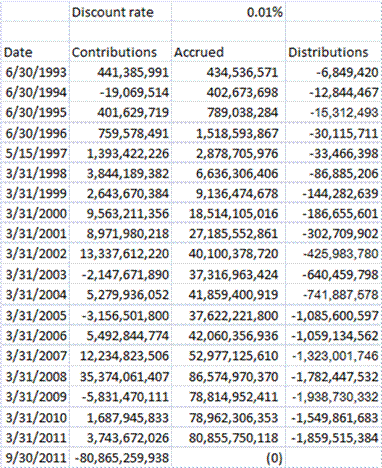Click the date cell 6/30/1993

[35, 72]
